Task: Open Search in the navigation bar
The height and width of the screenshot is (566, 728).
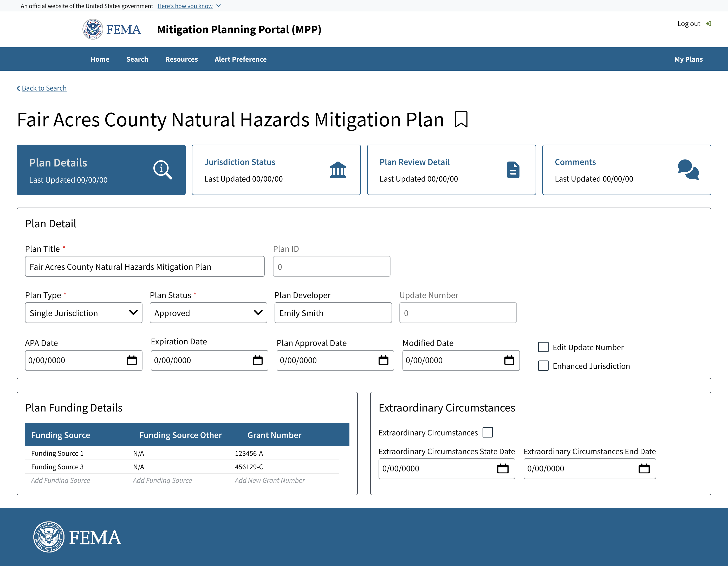Action: pyautogui.click(x=137, y=59)
